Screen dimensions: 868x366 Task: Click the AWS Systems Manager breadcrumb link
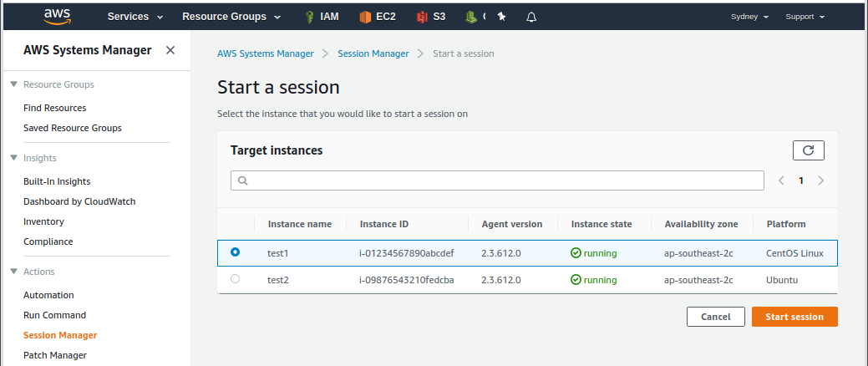pyautogui.click(x=265, y=53)
